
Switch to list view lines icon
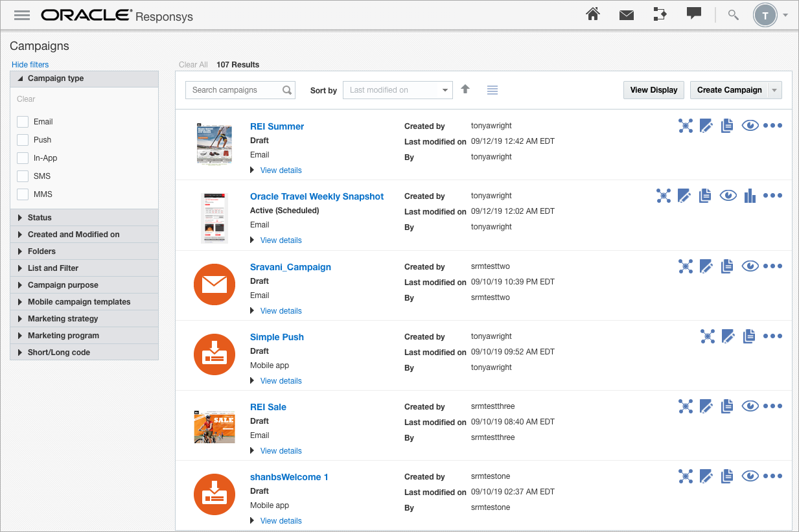click(x=492, y=90)
